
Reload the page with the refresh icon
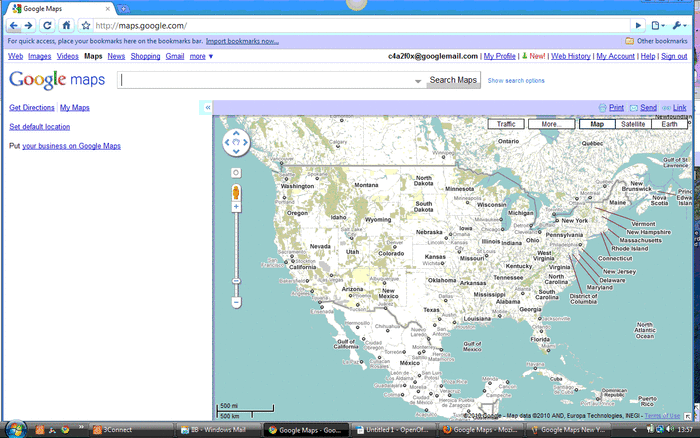point(47,25)
